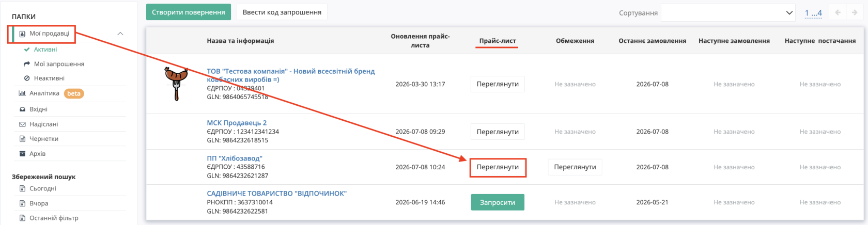Click the document icon beside Чернетки
This screenshot has width=868, height=225.
click(22, 139)
